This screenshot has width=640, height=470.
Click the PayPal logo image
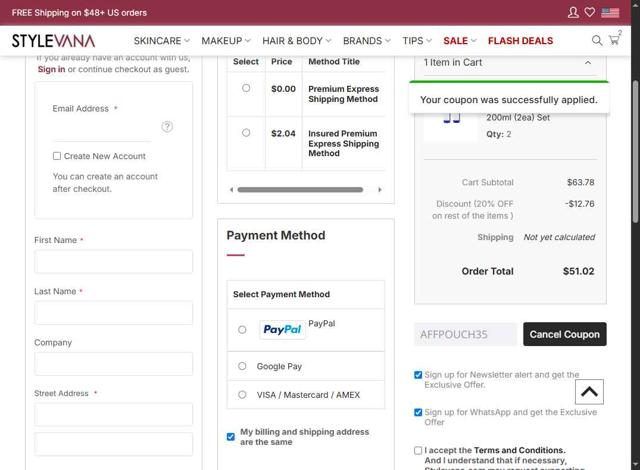282,329
